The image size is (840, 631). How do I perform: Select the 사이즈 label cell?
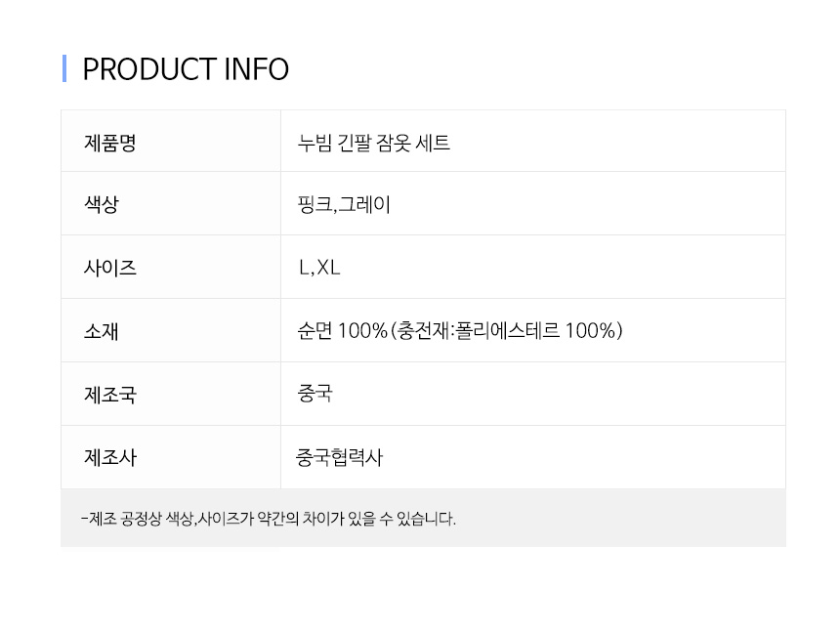(171, 267)
